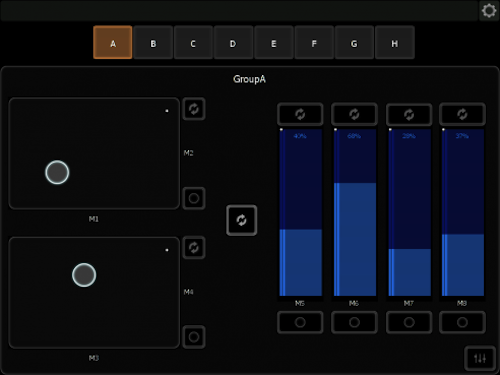This screenshot has height=375, width=500.
Task: Select group tab A
Action: pos(113,43)
